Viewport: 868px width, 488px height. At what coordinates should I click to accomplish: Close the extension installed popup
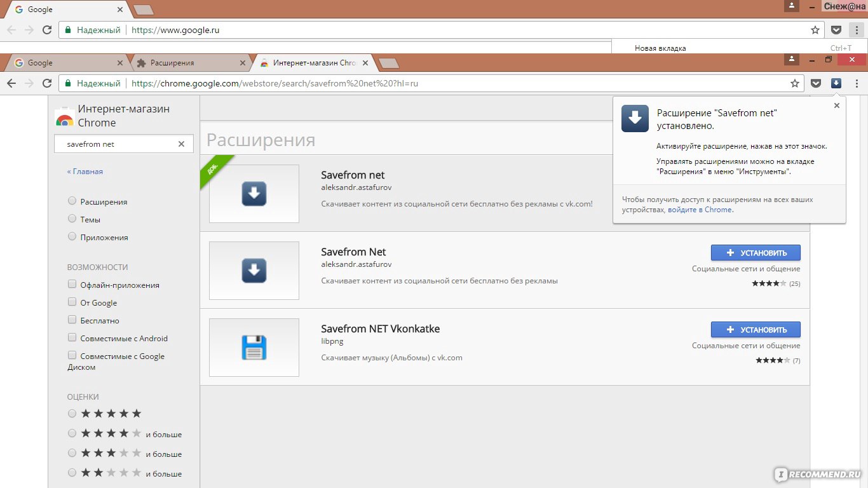click(x=837, y=105)
